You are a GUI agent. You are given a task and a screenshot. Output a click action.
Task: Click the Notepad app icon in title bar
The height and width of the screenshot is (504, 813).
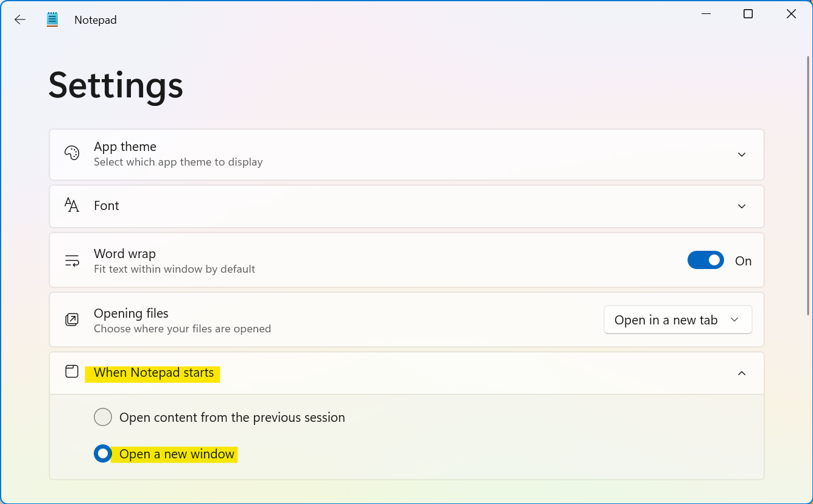click(x=52, y=19)
